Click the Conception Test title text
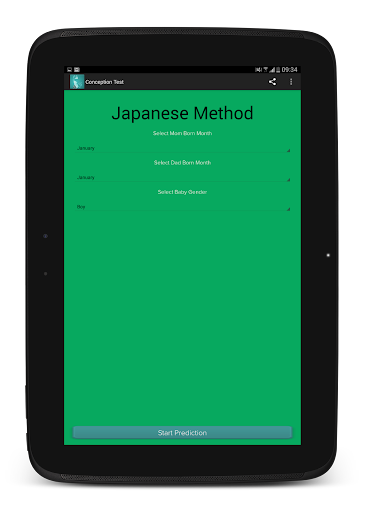The width and height of the screenshot is (369, 512). [x=104, y=82]
